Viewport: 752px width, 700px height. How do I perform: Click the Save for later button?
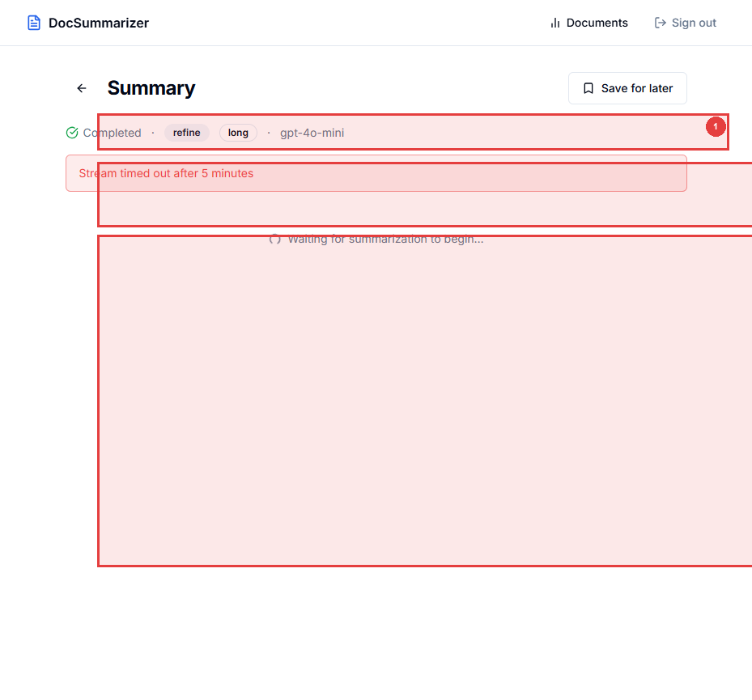[x=627, y=88]
